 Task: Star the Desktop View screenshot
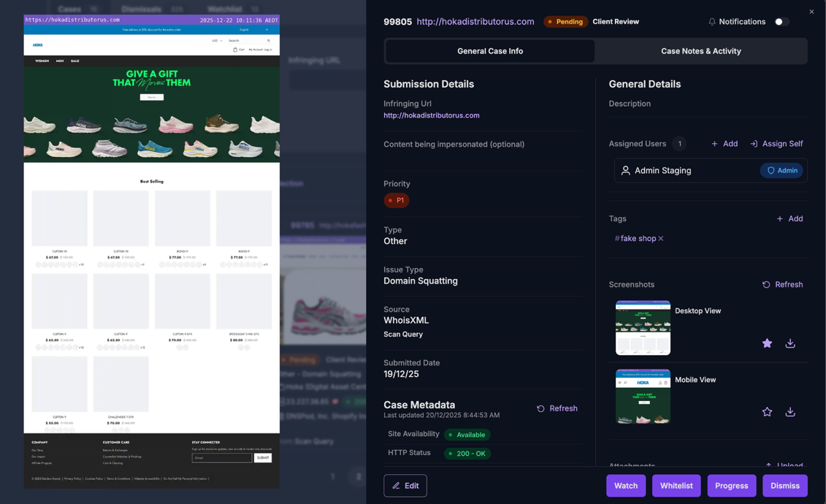(x=767, y=343)
